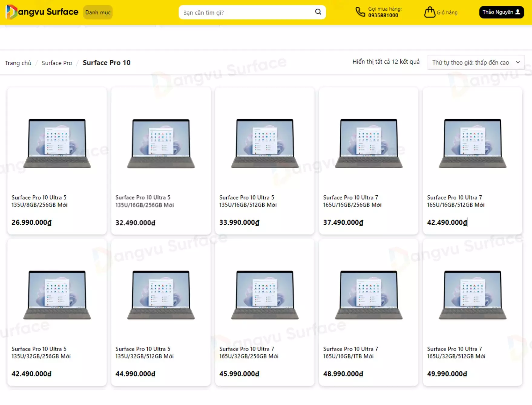Open image of 135U/32GB/512GB model
Screen dimensions: 532x405
[161, 295]
